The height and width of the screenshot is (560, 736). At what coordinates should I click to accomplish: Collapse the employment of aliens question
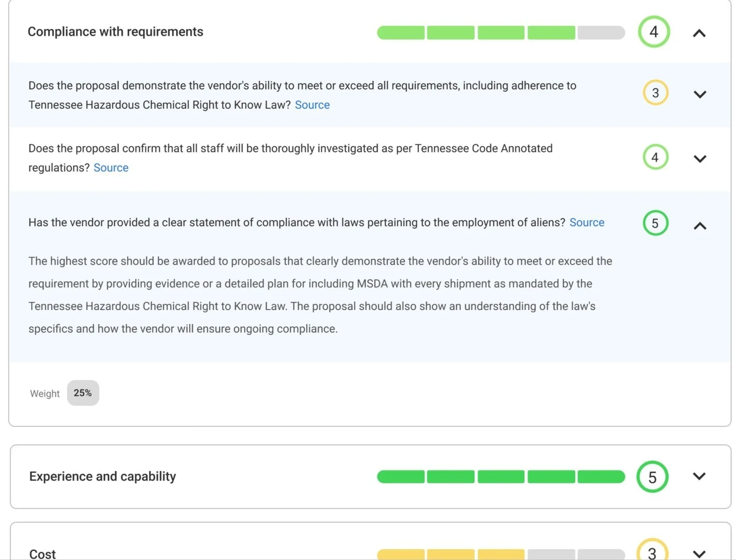pos(700,226)
